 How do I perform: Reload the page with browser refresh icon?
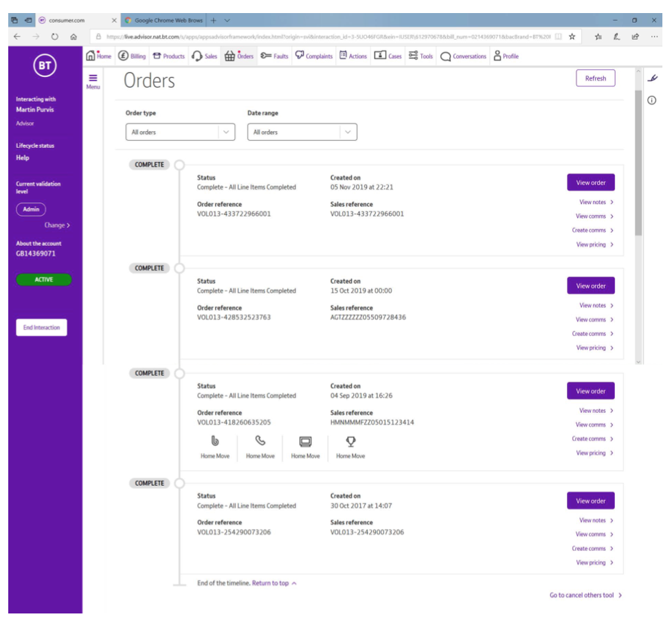coord(54,37)
